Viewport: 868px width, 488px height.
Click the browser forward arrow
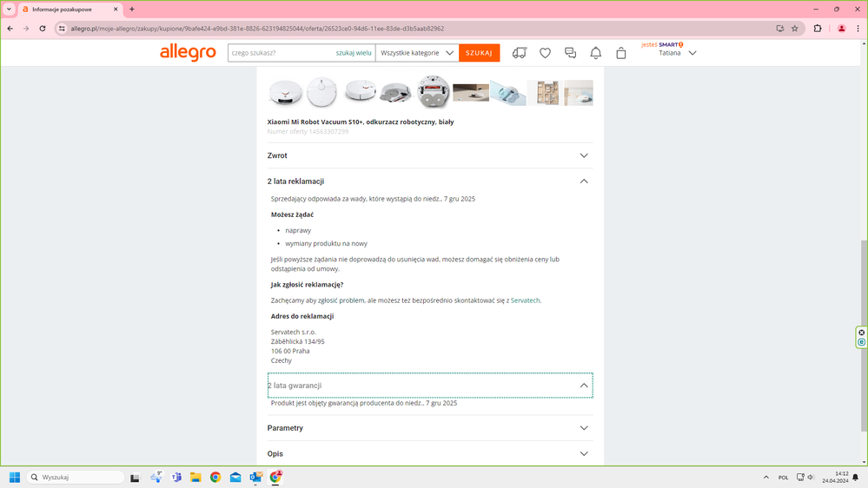pos(25,28)
